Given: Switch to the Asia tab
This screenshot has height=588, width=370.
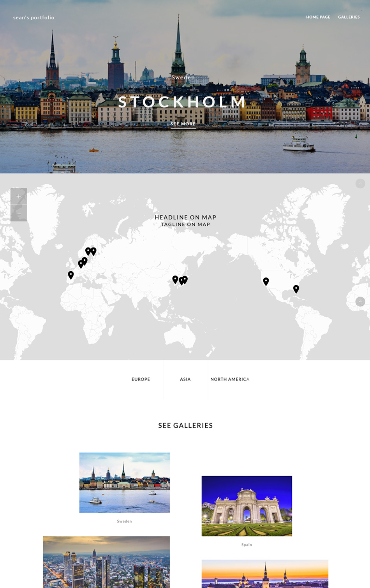Looking at the screenshot, I should pos(185,379).
